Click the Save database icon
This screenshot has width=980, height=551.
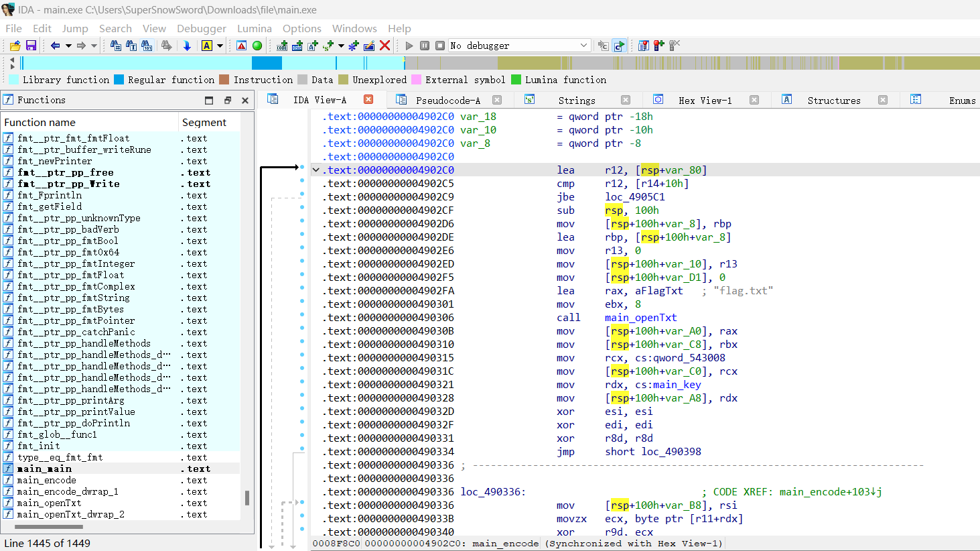pyautogui.click(x=31, y=46)
